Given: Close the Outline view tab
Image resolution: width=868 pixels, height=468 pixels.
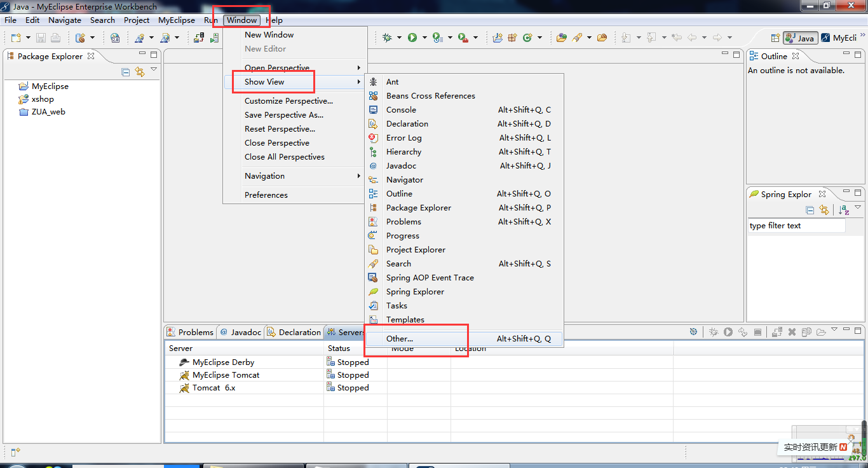Looking at the screenshot, I should point(795,56).
